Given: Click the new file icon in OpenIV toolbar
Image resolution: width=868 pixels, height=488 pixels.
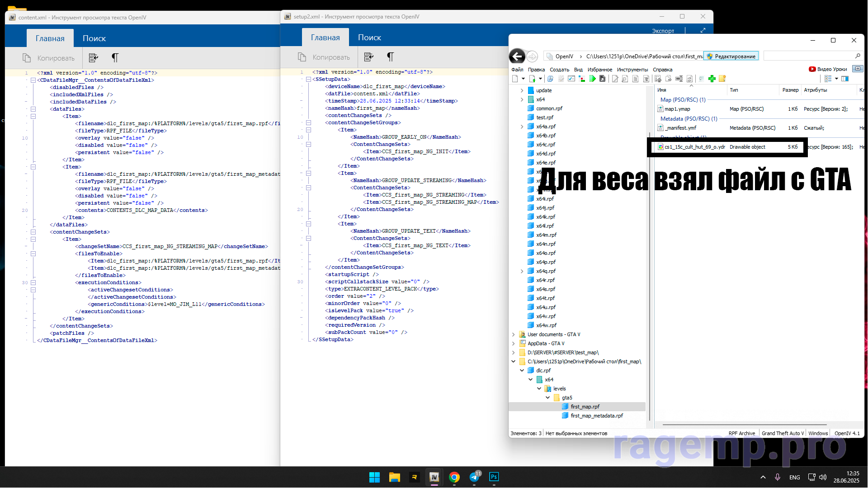Looking at the screenshot, I should tap(515, 79).
